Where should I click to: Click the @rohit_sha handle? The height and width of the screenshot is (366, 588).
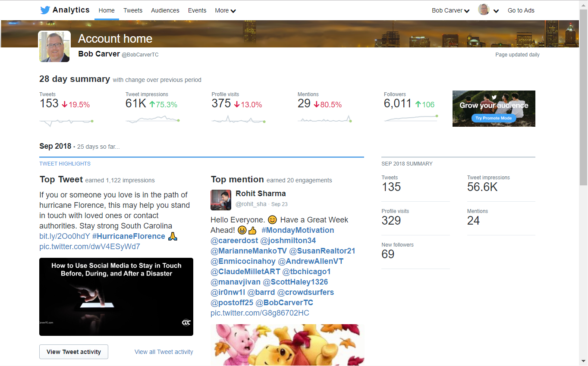[x=251, y=204]
